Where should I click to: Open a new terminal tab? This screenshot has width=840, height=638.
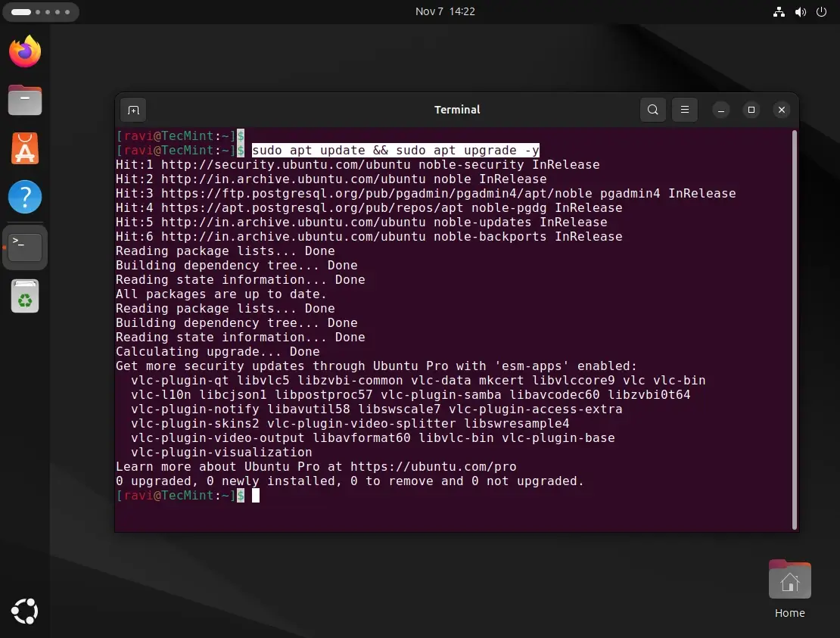click(133, 110)
